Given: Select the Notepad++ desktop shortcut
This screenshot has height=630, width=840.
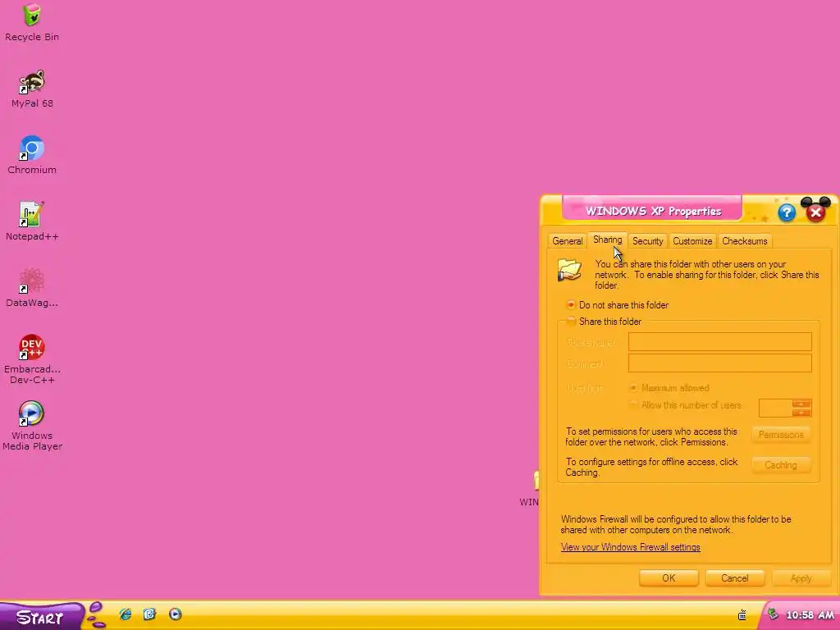Looking at the screenshot, I should [32, 221].
